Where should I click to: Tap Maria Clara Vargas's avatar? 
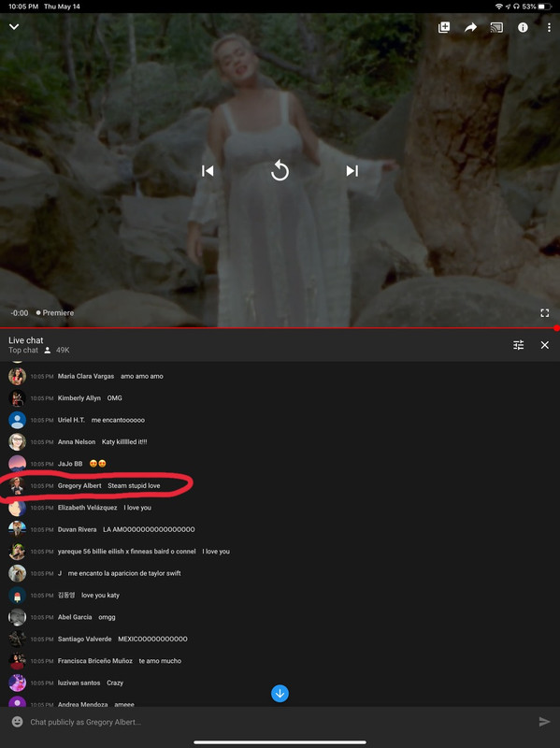17,377
